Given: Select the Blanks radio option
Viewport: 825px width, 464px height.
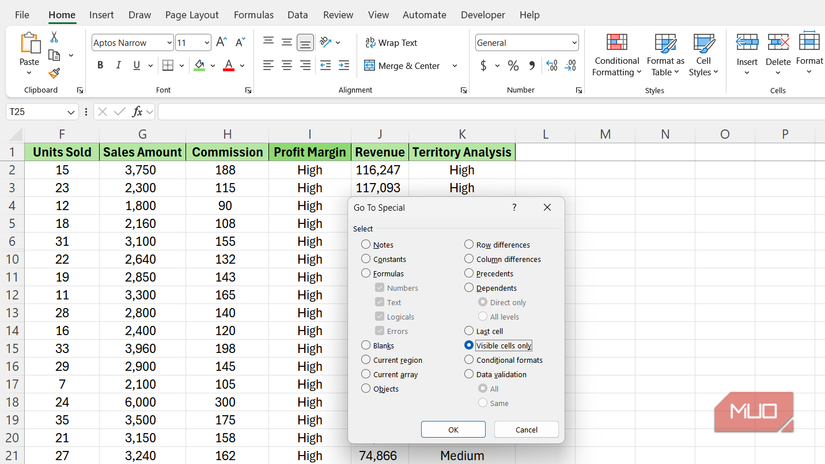Looking at the screenshot, I should click(x=366, y=345).
